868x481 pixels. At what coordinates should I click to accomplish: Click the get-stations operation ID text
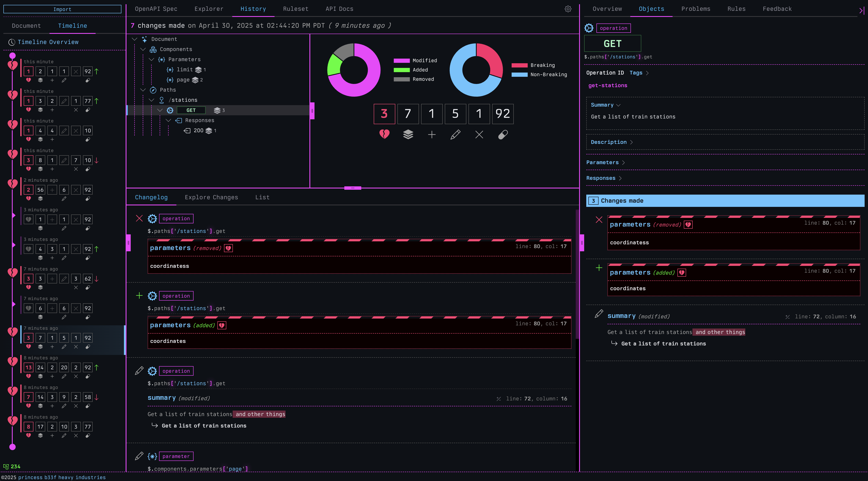(x=607, y=86)
